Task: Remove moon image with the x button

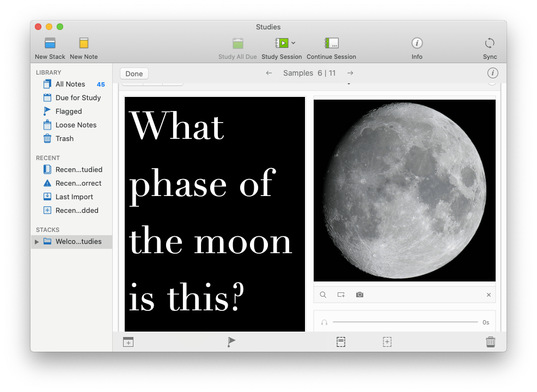Action: (x=489, y=295)
